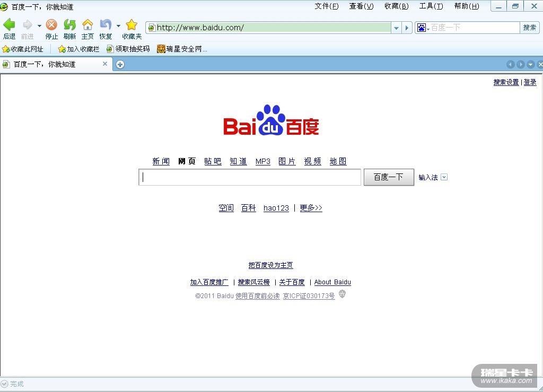Viewport: 543px width, 392px height.
Task: Open the Favorites folder star icon
Action: tap(132, 25)
